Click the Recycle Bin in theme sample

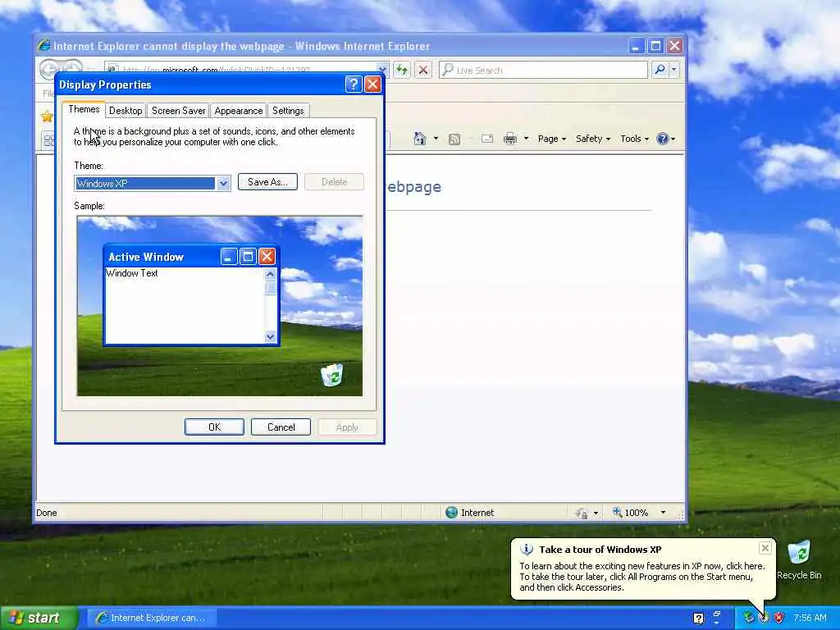click(332, 374)
